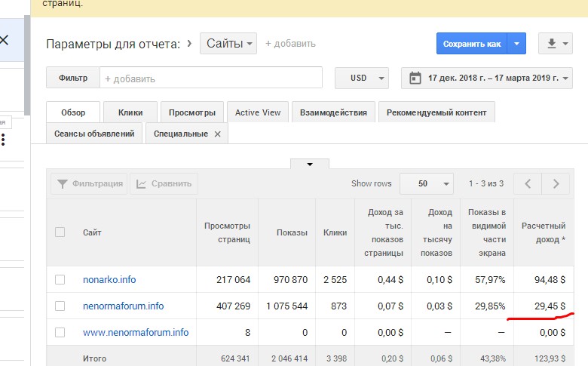The width and height of the screenshot is (588, 366).
Task: Open the Show rows 50 dropdown
Action: coord(427,183)
